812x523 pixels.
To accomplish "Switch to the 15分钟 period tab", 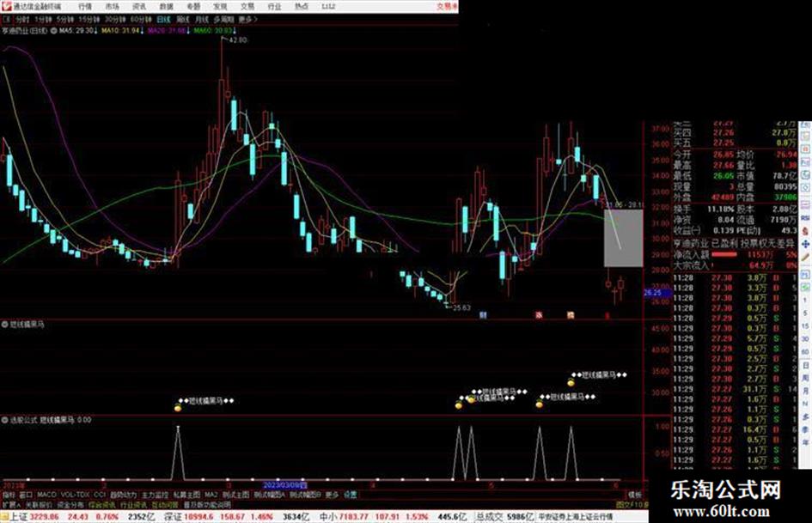I will [x=89, y=19].
